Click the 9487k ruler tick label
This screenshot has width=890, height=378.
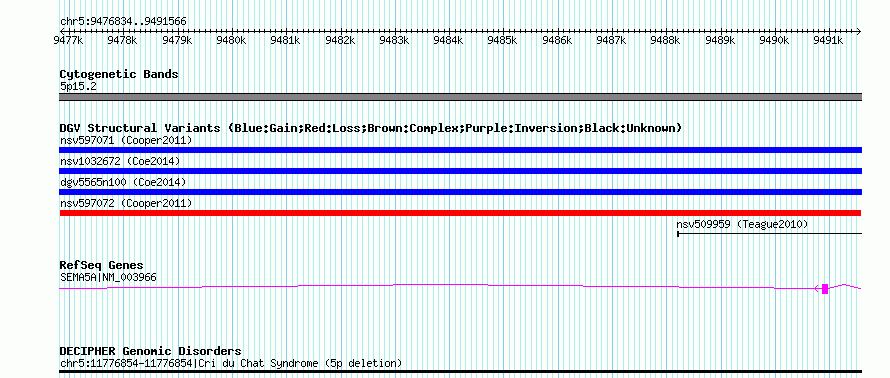tap(611, 41)
